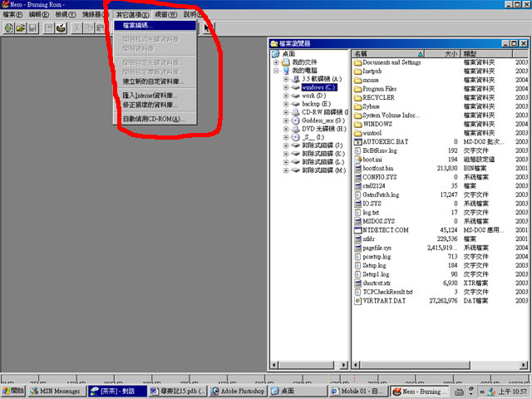Choose the highlighted 檔案編碼 menu entry
The width and height of the screenshot is (532, 399).
[x=155, y=26]
